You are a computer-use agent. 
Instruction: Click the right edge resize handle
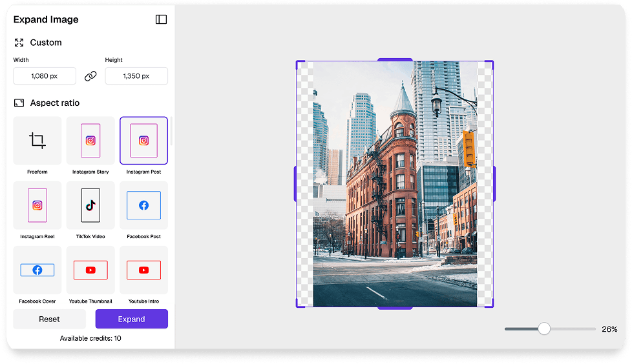pyautogui.click(x=494, y=184)
